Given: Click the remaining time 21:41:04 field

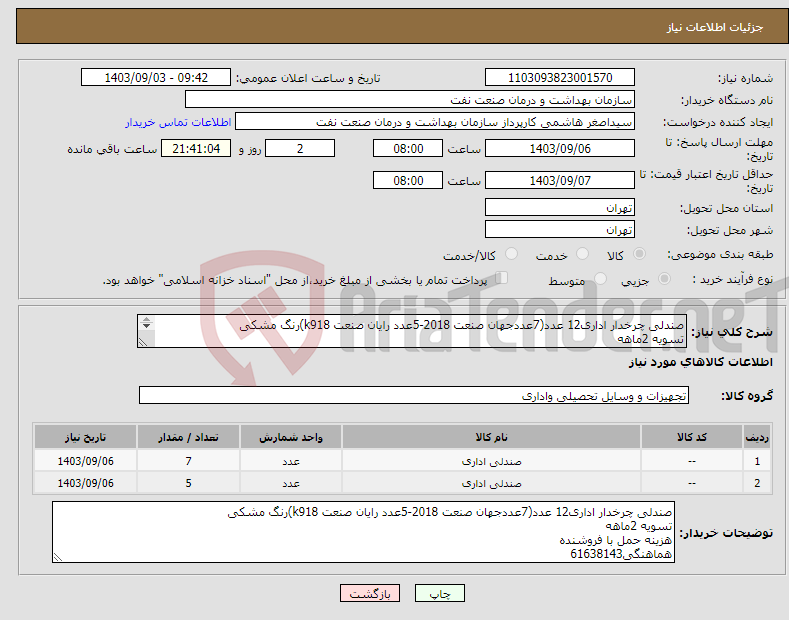Looking at the screenshot, I should click(x=196, y=148).
